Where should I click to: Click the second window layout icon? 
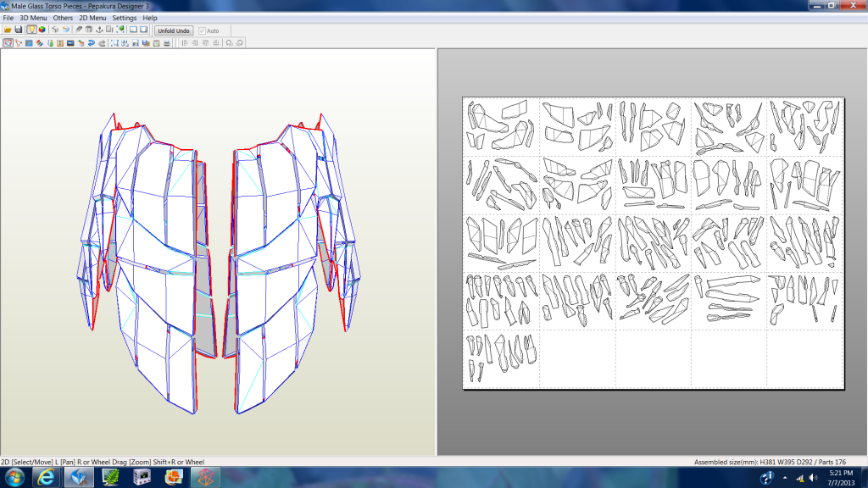coord(144,30)
